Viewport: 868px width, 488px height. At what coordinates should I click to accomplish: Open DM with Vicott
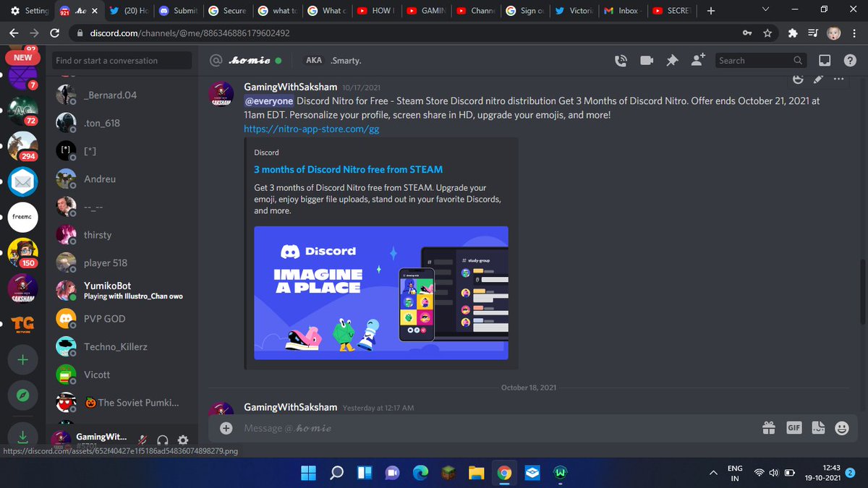coord(122,374)
